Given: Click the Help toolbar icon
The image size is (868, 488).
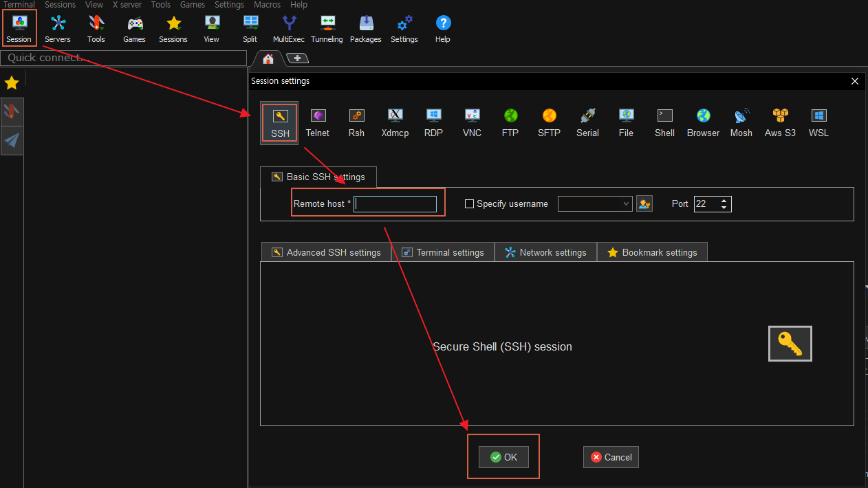Looking at the screenshot, I should pyautogui.click(x=443, y=29).
